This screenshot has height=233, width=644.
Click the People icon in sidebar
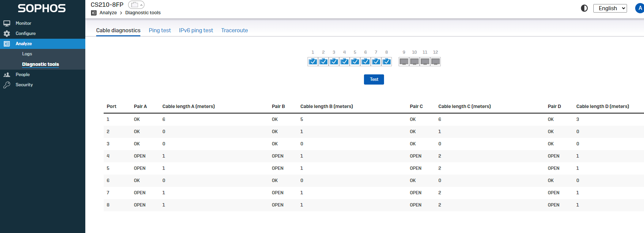[7, 75]
